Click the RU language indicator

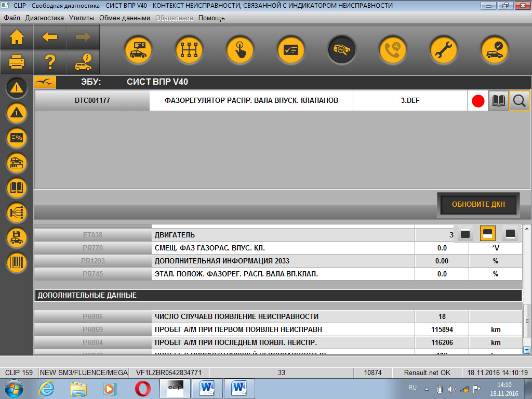click(x=412, y=388)
